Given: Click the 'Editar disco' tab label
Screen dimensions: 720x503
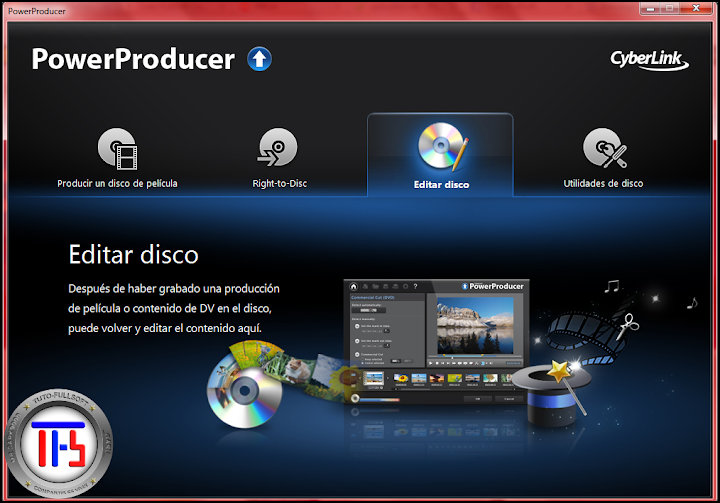Looking at the screenshot, I should coord(441,185).
